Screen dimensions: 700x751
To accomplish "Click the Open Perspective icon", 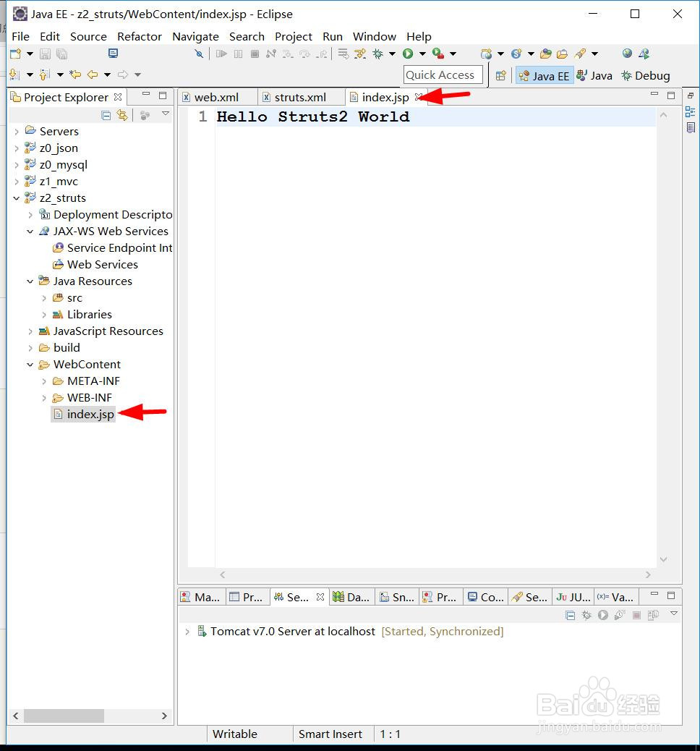I will pyautogui.click(x=501, y=76).
